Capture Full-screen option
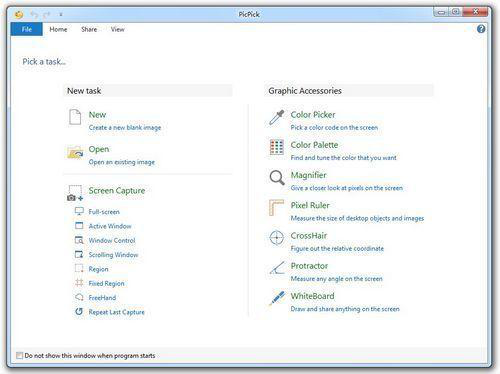500x374 pixels. pos(104,212)
